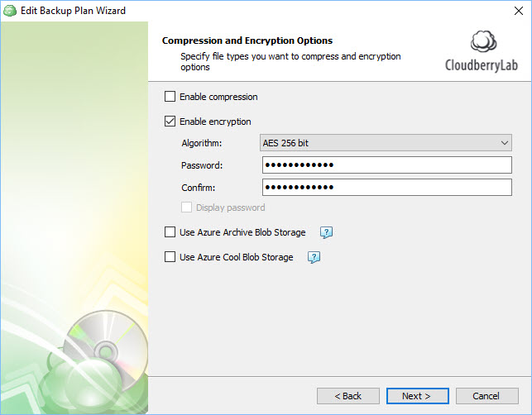
Task: Cancel the backup plan wizard
Action: coord(487,396)
